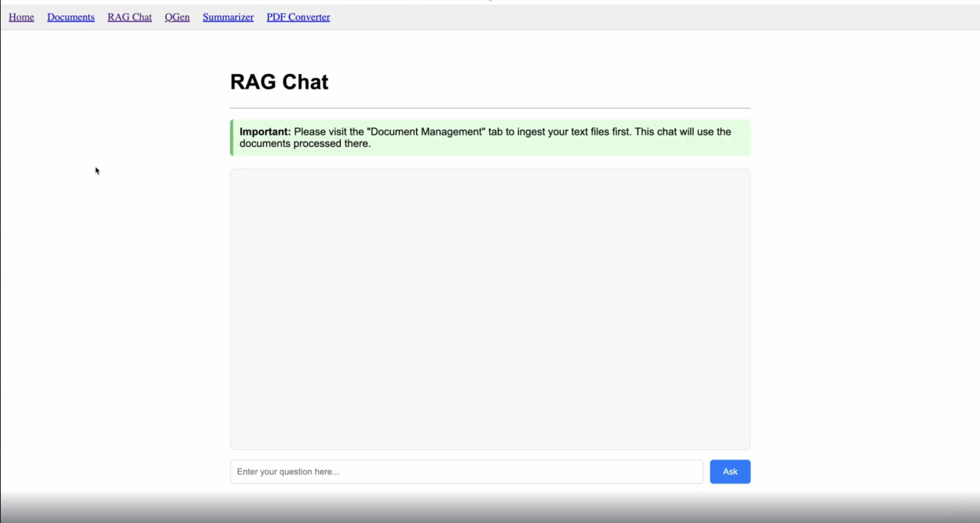Screen dimensions: 980x523
Task: Click the green left border of the notice
Action: [x=232, y=138]
